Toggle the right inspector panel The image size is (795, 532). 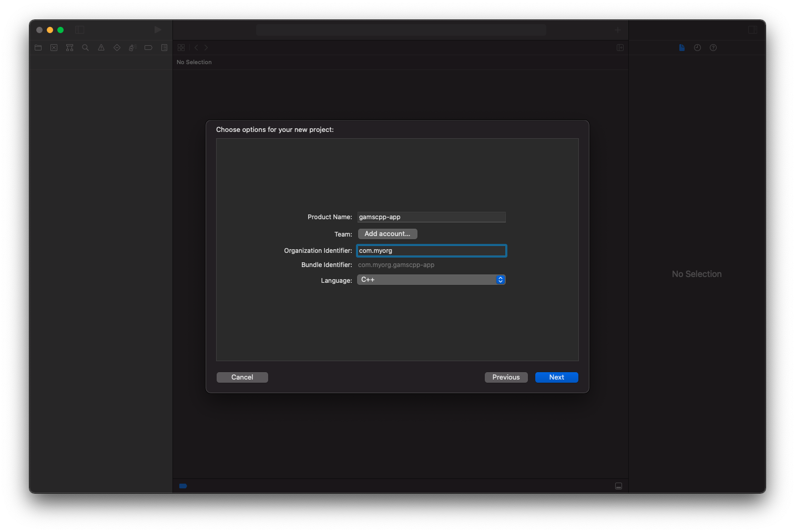coord(752,30)
